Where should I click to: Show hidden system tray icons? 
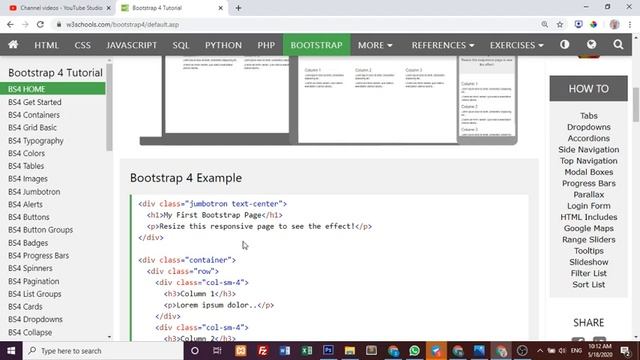coord(540,351)
